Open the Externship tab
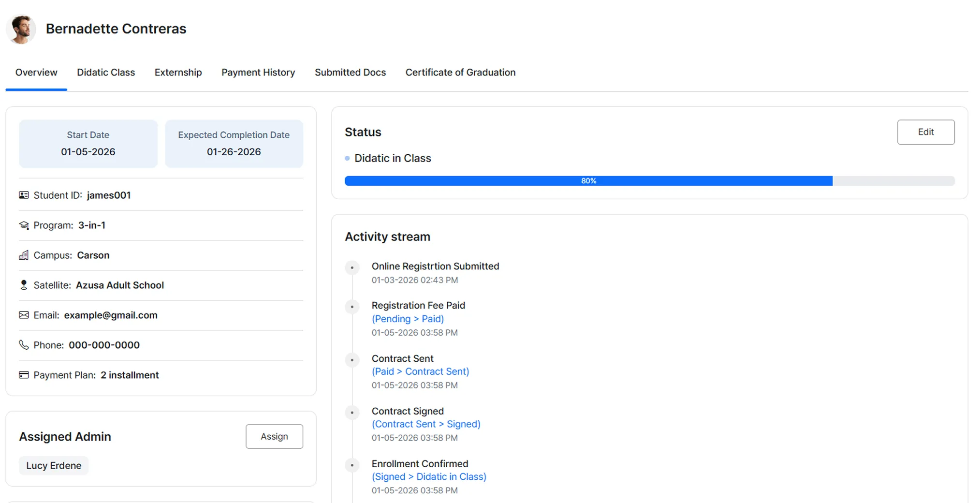Image resolution: width=980 pixels, height=503 pixels. click(x=178, y=73)
